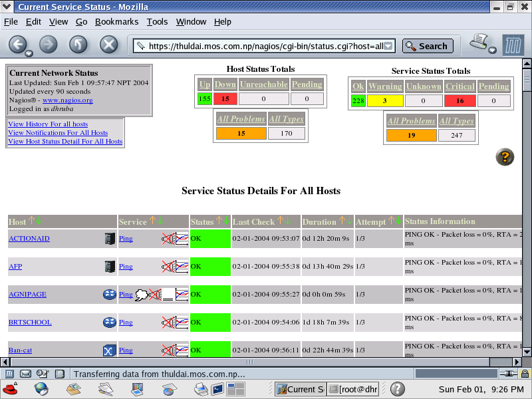Open Composer component icon in status bar
Screen dimensions: 532x399
pyautogui.click(x=43, y=374)
